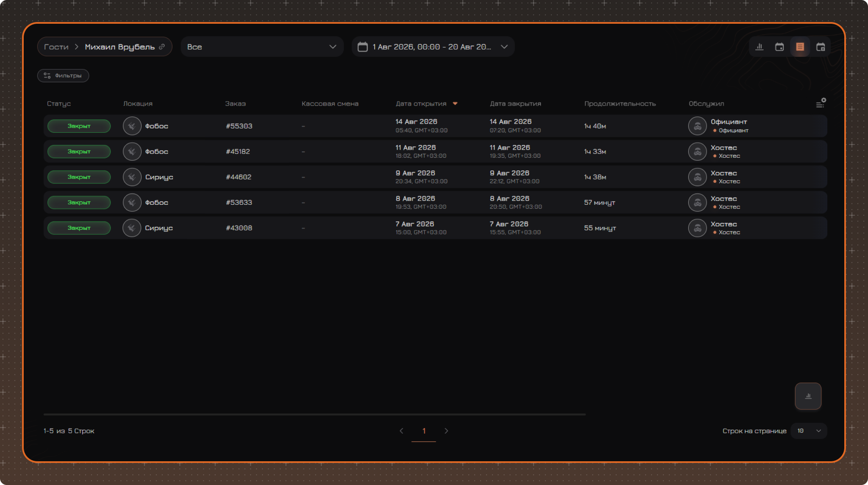Open the calendar schedule view icon
The image size is (868, 485).
(821, 47)
